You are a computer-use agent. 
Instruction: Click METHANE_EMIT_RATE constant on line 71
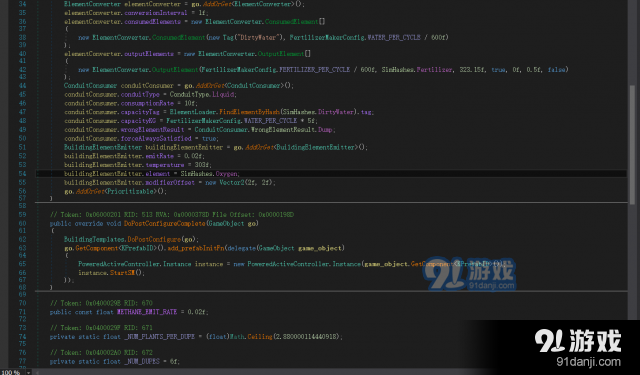pos(147,312)
